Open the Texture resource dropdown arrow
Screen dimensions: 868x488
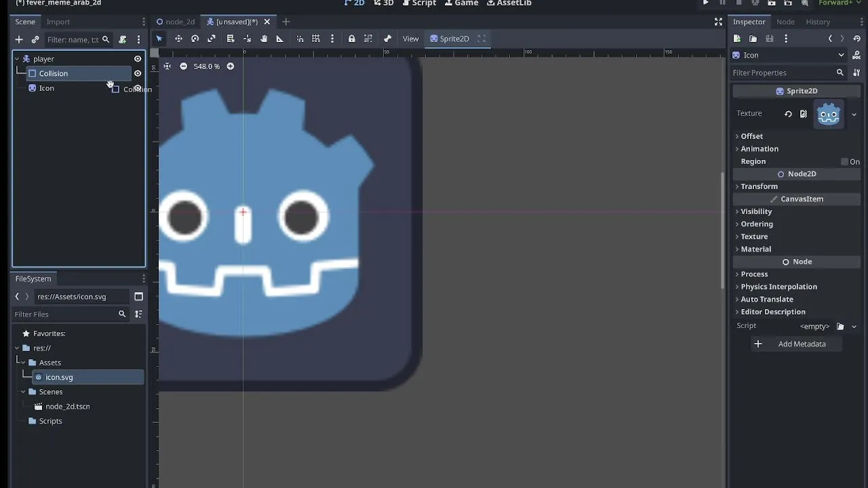pos(854,114)
